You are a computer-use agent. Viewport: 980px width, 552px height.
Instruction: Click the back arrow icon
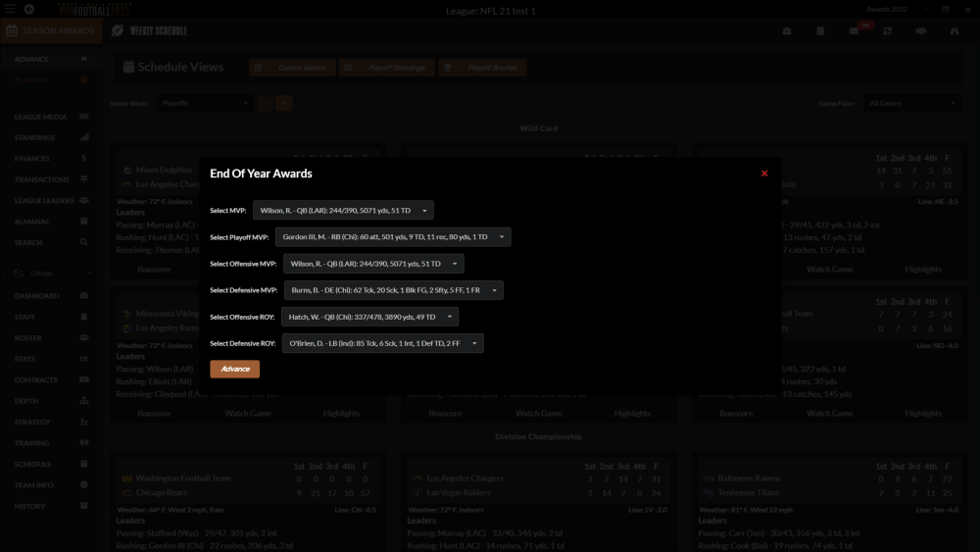pos(29,10)
